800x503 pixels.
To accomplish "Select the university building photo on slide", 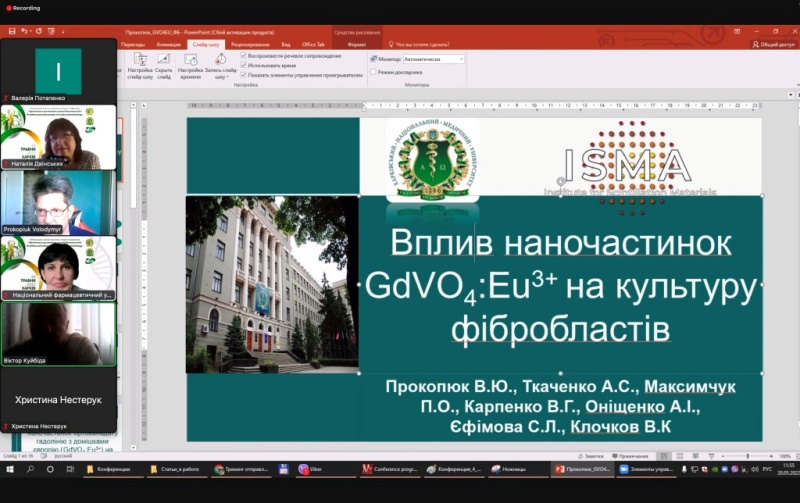I will pyautogui.click(x=272, y=284).
